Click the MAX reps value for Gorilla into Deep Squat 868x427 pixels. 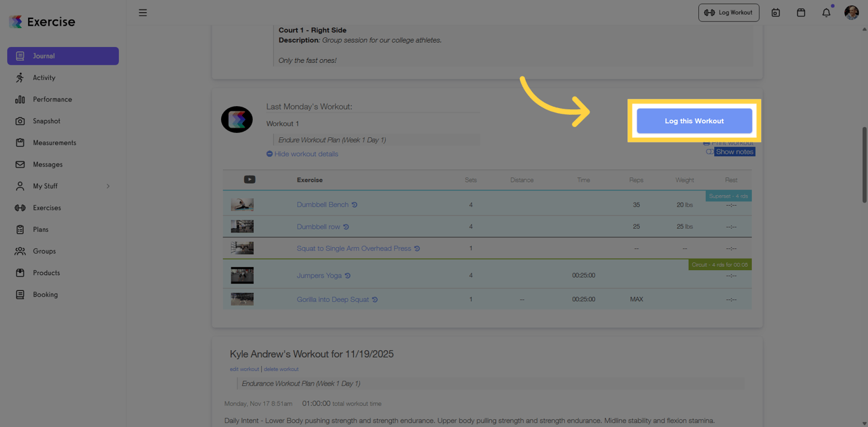point(636,299)
